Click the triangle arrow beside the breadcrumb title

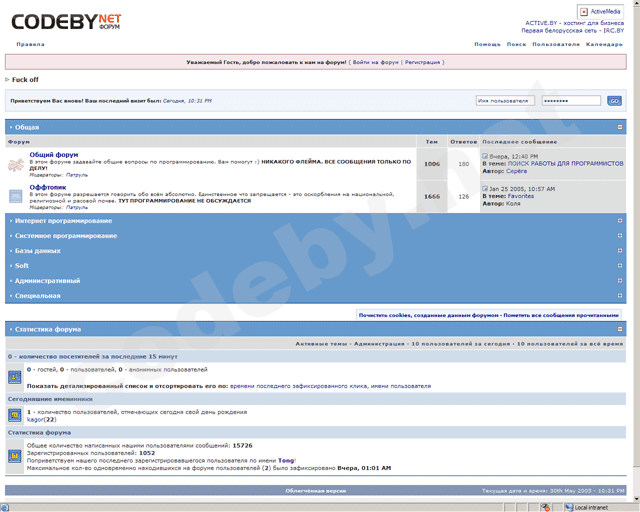click(7, 80)
